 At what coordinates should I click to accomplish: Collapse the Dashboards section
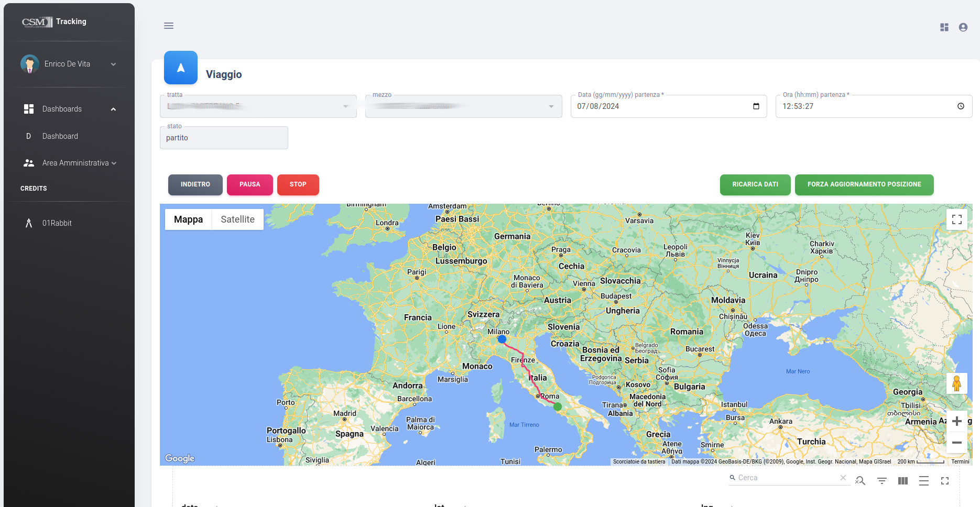click(113, 109)
